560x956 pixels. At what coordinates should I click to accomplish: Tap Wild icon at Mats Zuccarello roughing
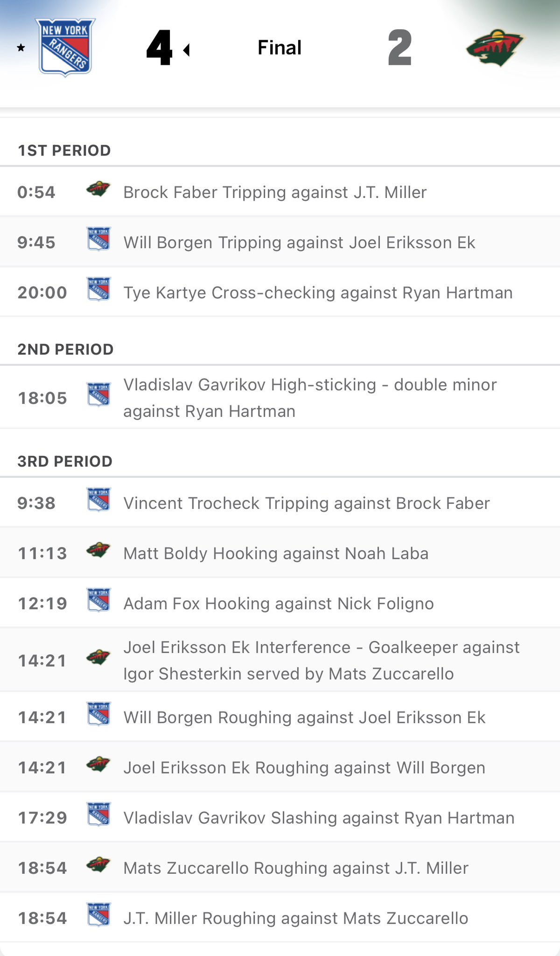click(x=98, y=865)
